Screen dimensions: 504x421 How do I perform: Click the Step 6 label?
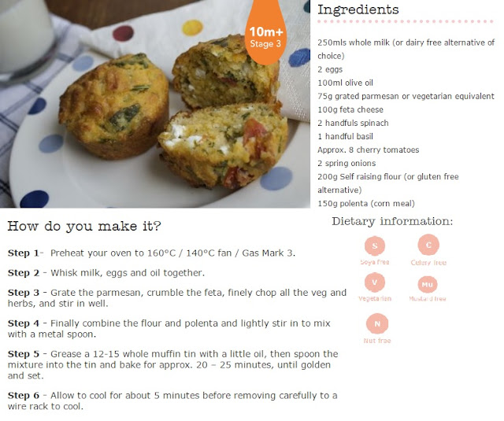pyautogui.click(x=23, y=395)
